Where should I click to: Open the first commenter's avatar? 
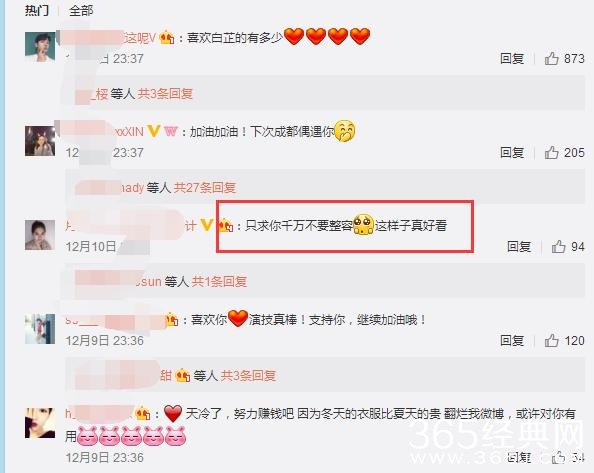[x=40, y=47]
